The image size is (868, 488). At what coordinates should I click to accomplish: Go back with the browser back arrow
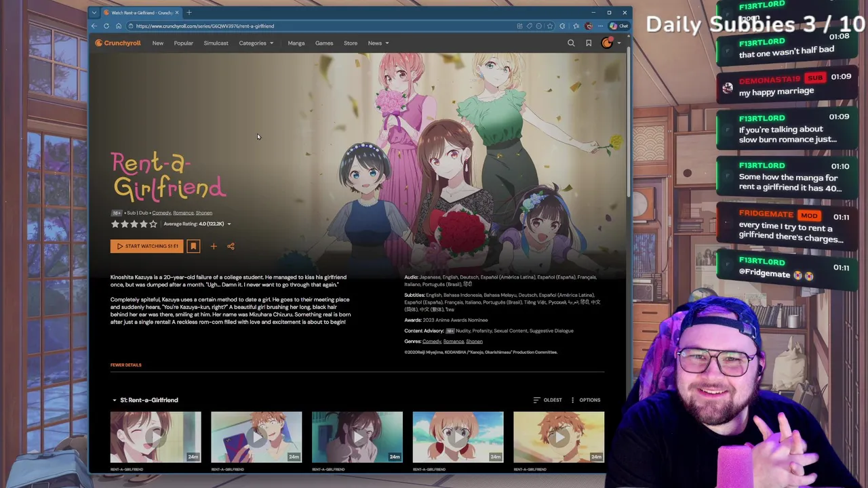(94, 26)
